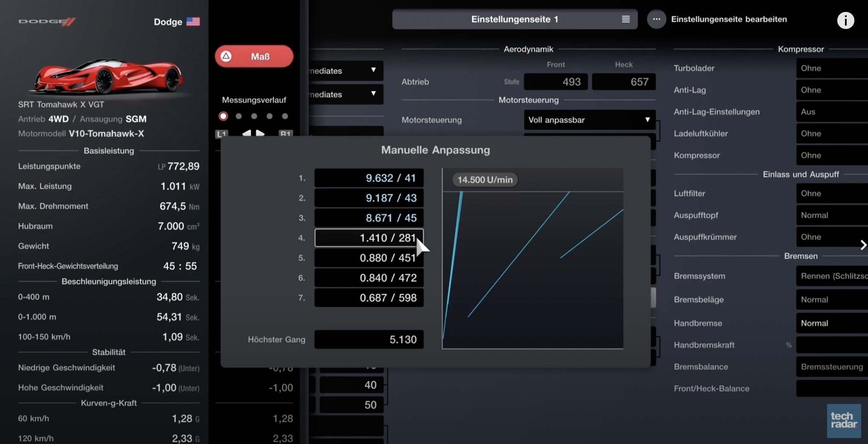868x444 pixels.
Task: Open the Auspufftopf Normal selector
Action: (832, 215)
